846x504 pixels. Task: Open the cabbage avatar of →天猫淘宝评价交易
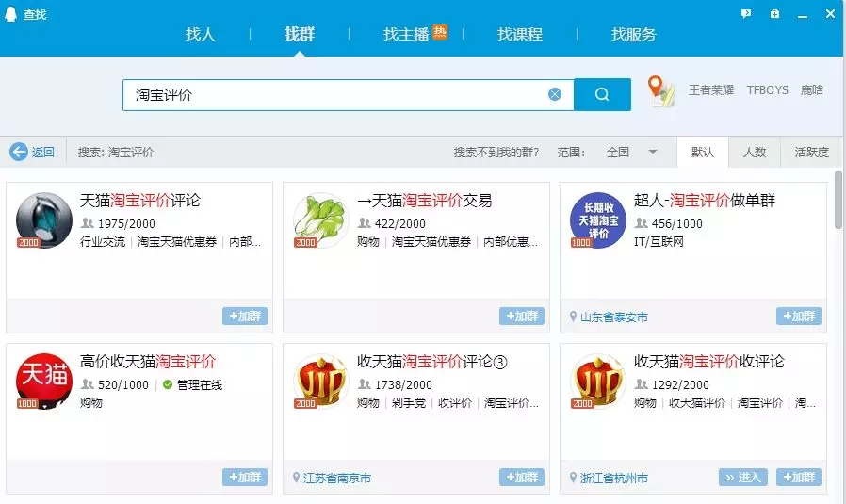320,220
